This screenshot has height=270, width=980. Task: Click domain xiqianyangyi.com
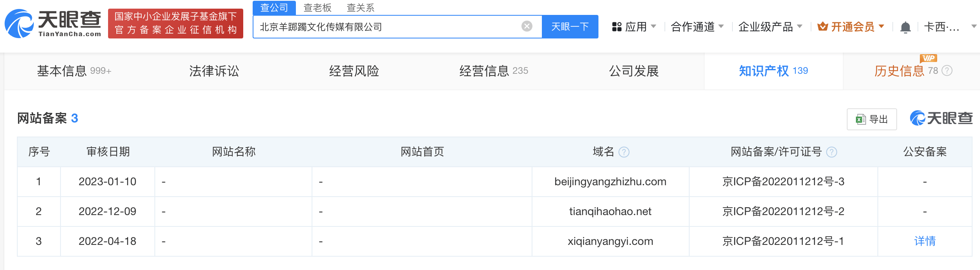click(x=610, y=241)
